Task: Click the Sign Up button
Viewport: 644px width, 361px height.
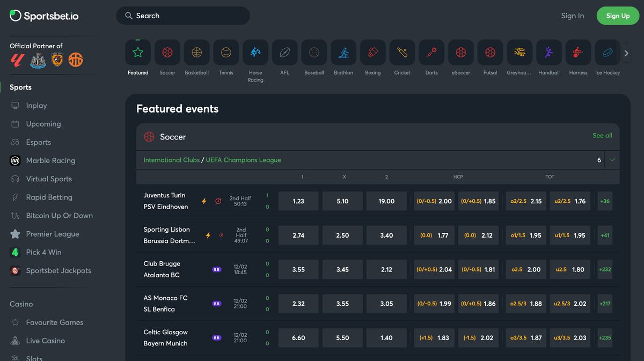Action: point(618,16)
